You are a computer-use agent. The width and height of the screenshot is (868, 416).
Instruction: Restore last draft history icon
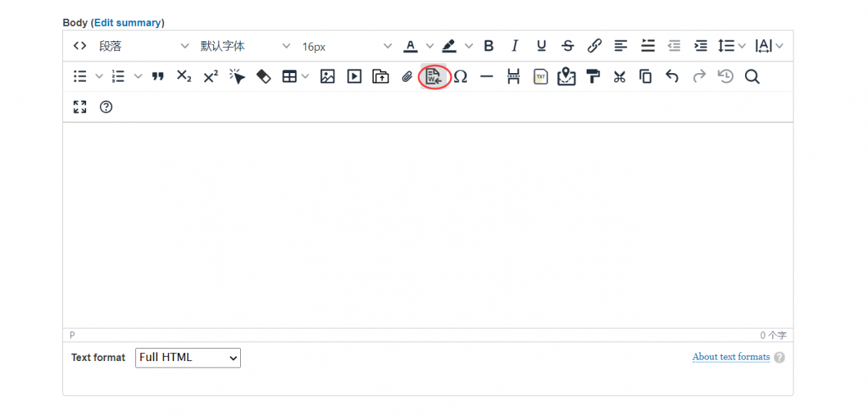point(726,77)
